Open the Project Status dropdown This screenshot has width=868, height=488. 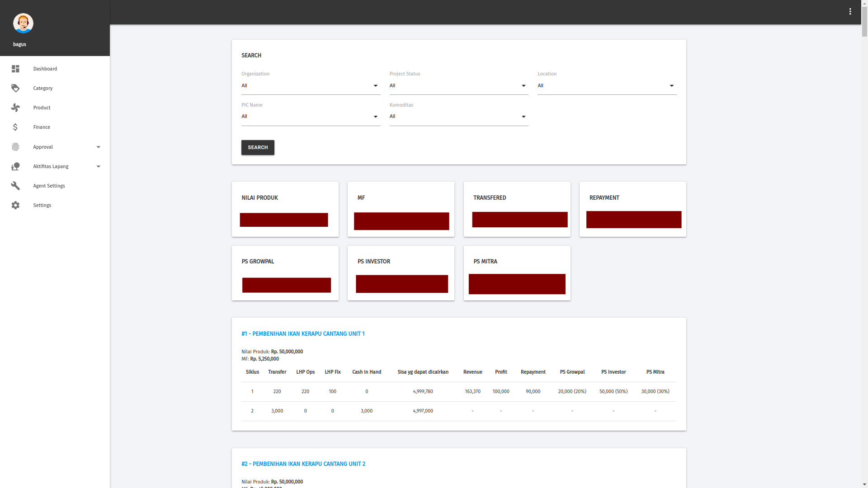pos(458,86)
